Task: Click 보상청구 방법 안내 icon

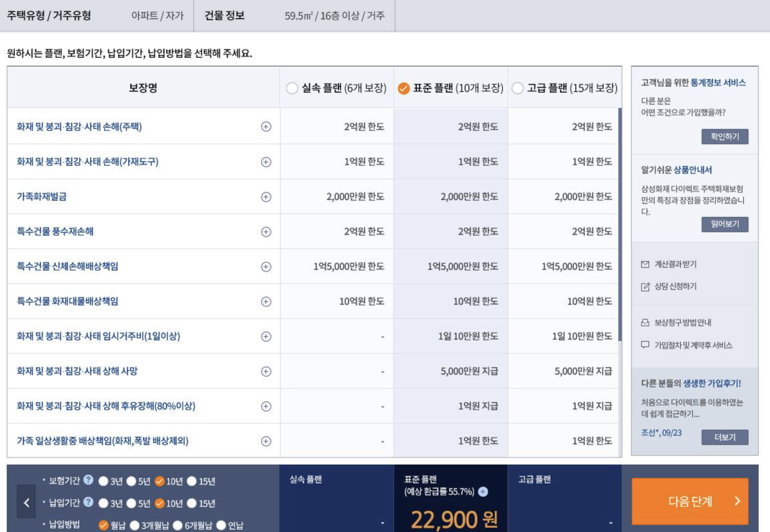Action: (645, 322)
